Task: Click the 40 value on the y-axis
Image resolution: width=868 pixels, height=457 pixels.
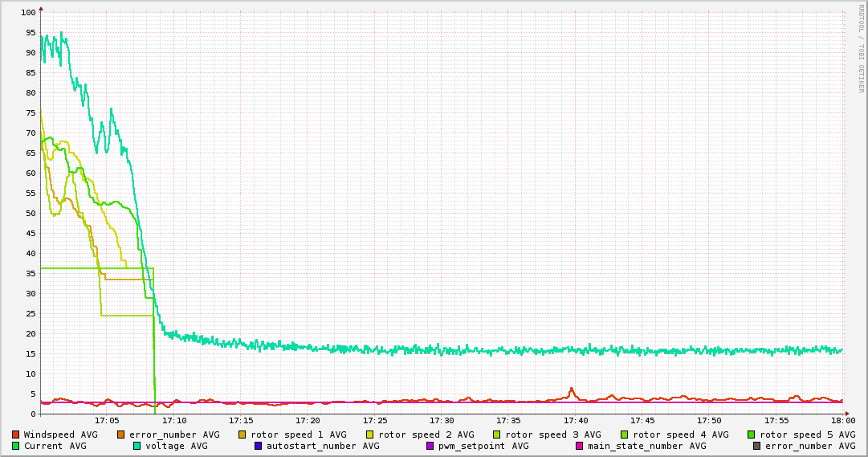Action: point(31,253)
